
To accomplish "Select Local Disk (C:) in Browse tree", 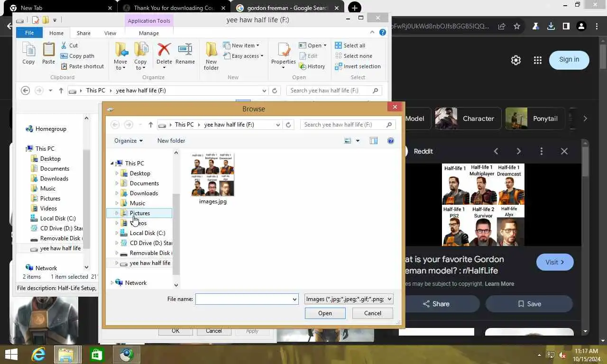I will (x=147, y=233).
